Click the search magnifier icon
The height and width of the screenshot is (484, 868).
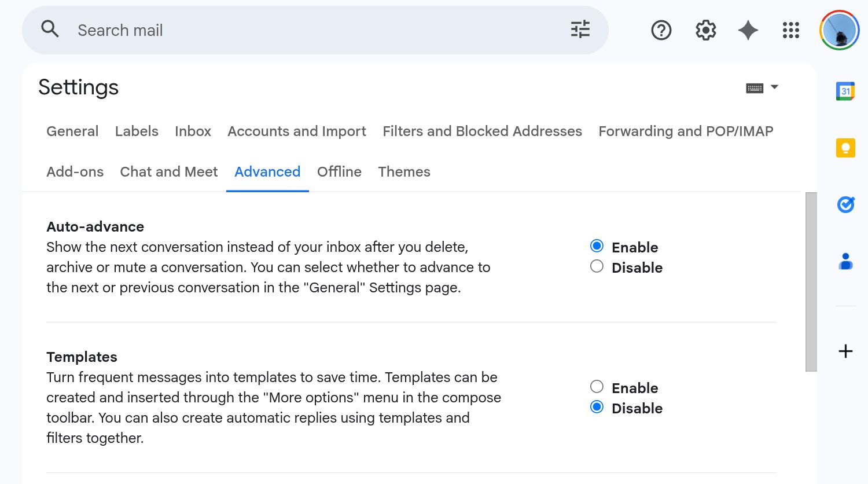point(50,29)
